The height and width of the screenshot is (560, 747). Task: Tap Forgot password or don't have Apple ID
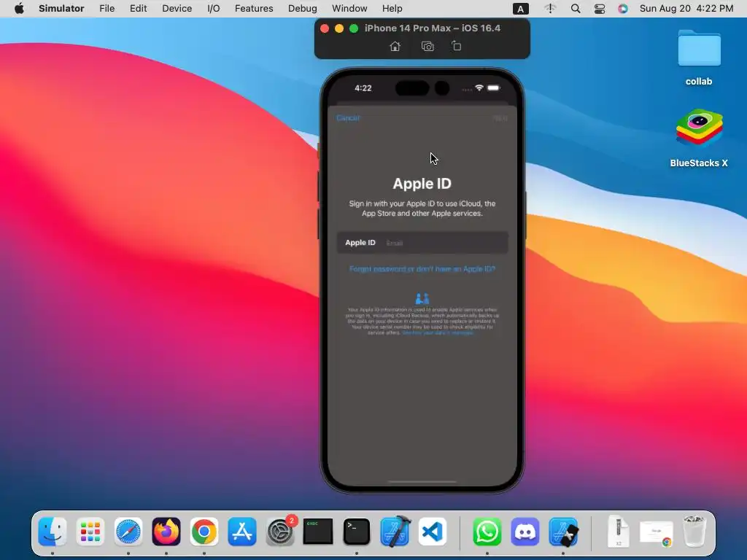coord(422,269)
